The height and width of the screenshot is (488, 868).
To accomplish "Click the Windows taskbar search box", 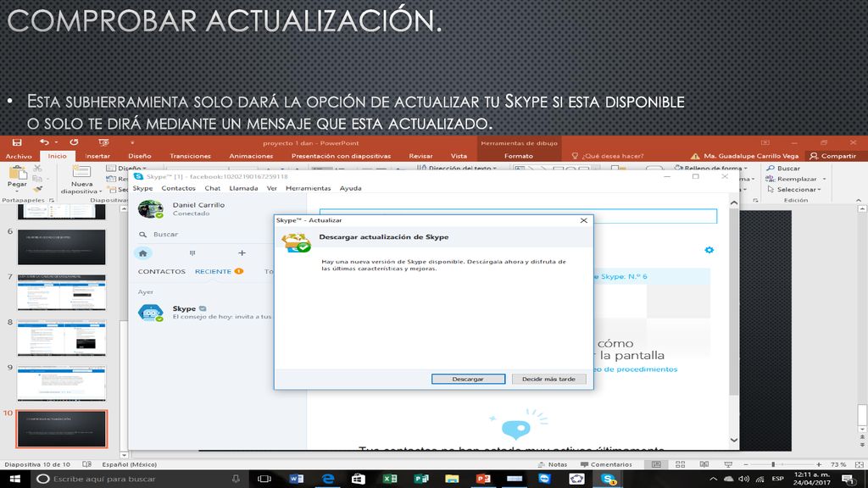I will click(138, 479).
